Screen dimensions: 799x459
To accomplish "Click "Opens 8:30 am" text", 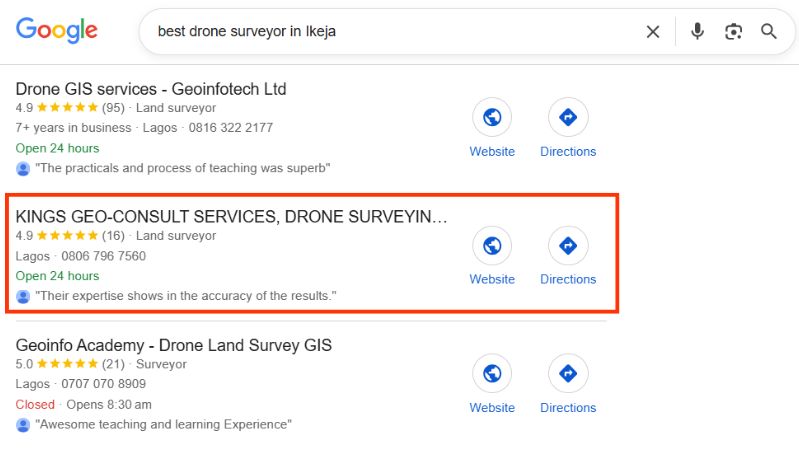I will pos(109,404).
